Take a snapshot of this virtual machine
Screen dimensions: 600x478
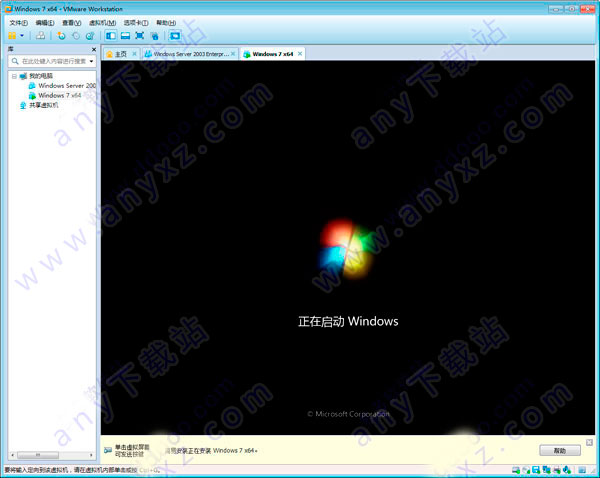[61, 36]
